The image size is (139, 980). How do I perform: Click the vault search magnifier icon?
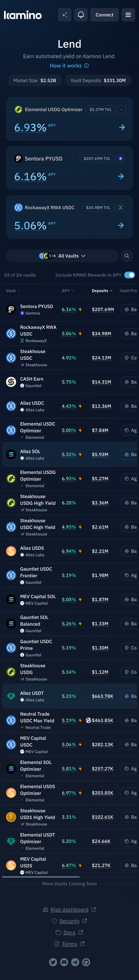click(127, 256)
